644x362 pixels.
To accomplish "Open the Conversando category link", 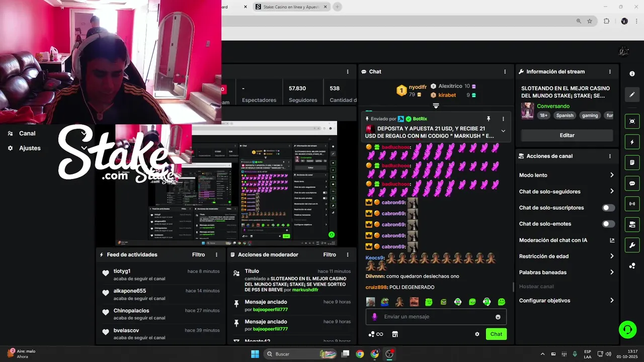I will pos(553,106).
